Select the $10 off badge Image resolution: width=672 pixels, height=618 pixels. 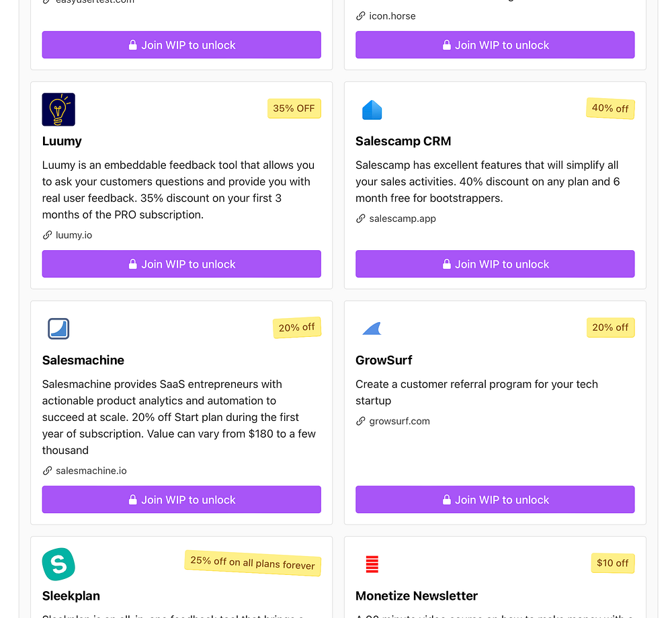(x=613, y=563)
